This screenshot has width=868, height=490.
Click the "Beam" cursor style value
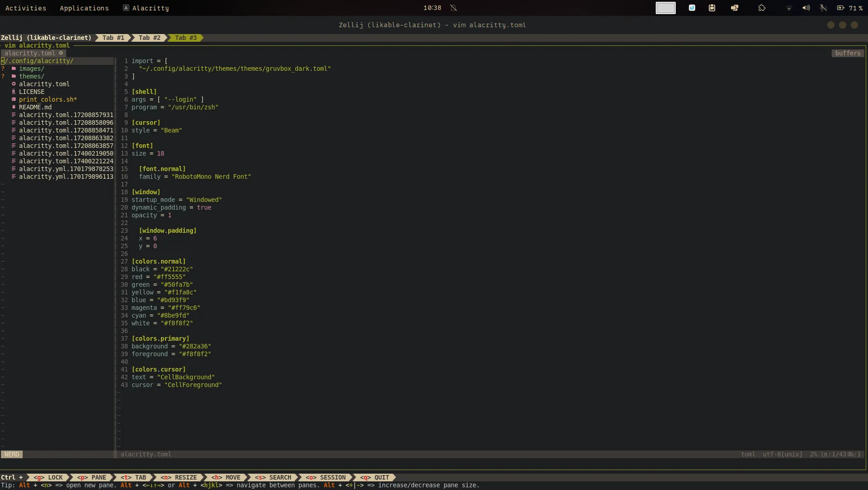(x=171, y=130)
